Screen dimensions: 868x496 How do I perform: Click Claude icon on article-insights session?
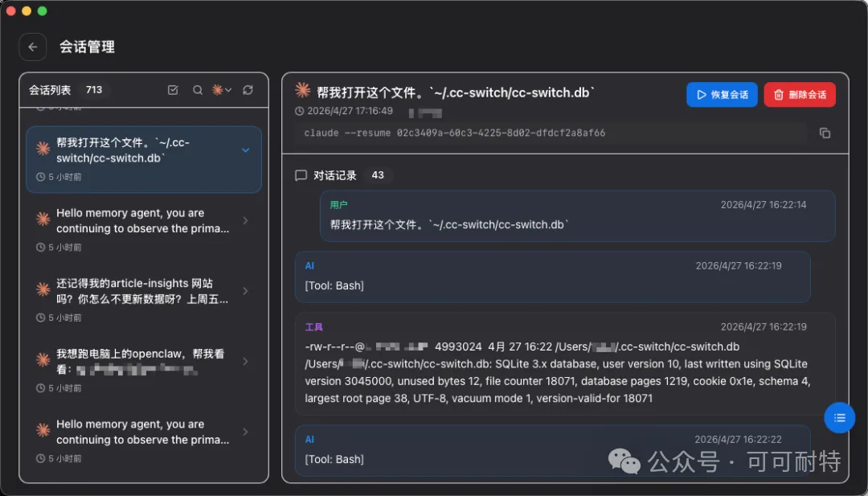click(43, 289)
